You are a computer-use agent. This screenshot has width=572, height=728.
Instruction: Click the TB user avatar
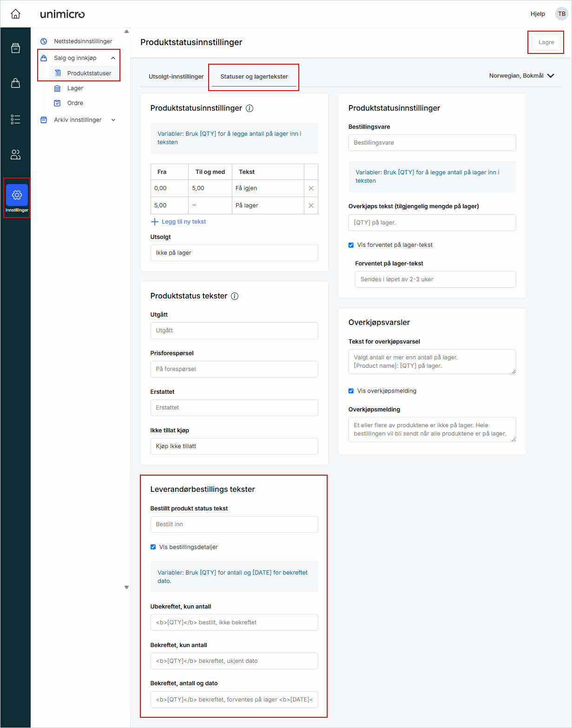[561, 14]
